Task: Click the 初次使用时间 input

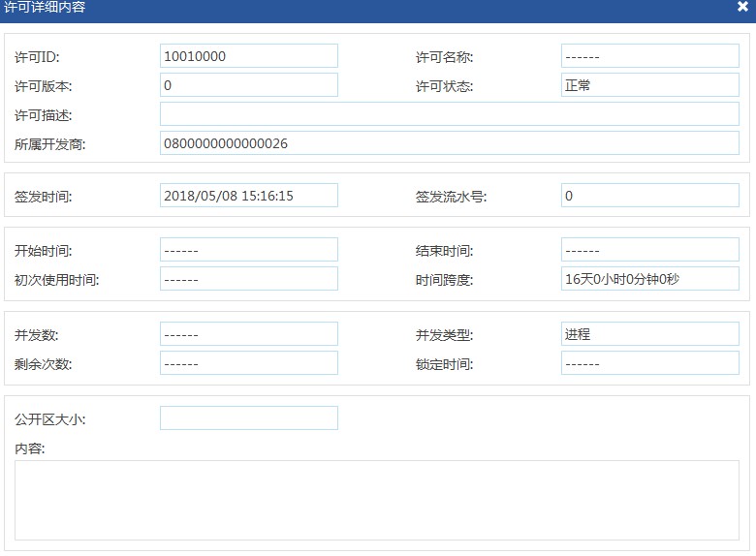Action: point(248,279)
